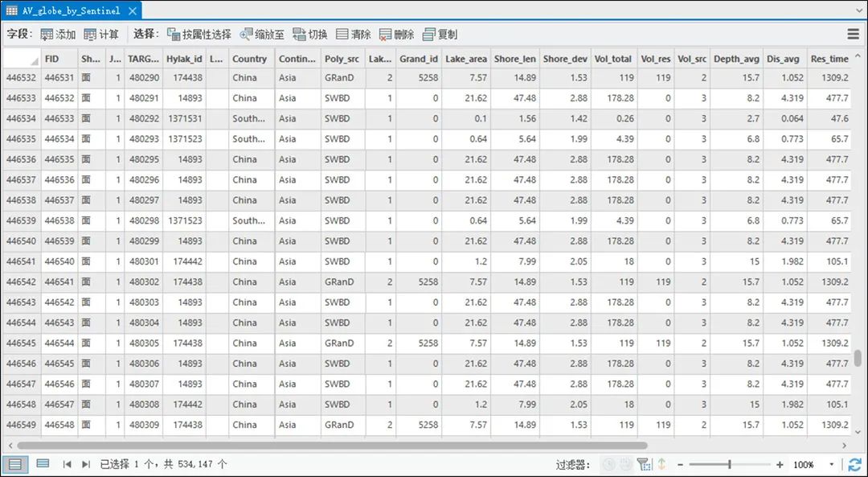Go to last record arrow
The width and height of the screenshot is (868, 477).
[86, 464]
